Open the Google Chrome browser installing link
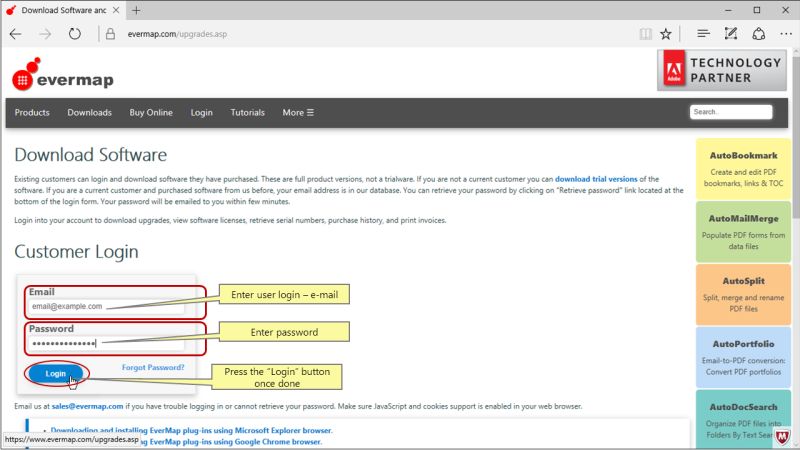The image size is (800, 450). click(231, 442)
